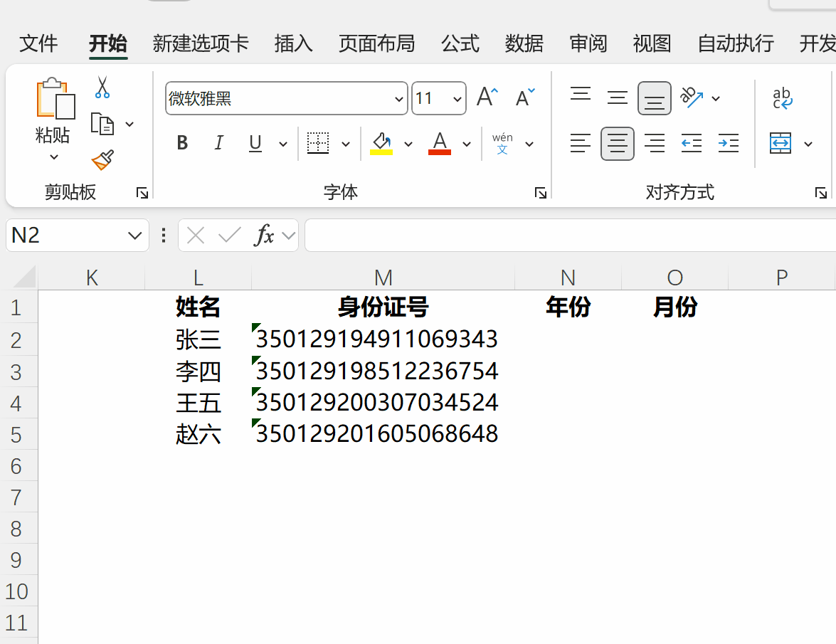Click the text orientation icon
This screenshot has width=836, height=644.
coord(692,97)
